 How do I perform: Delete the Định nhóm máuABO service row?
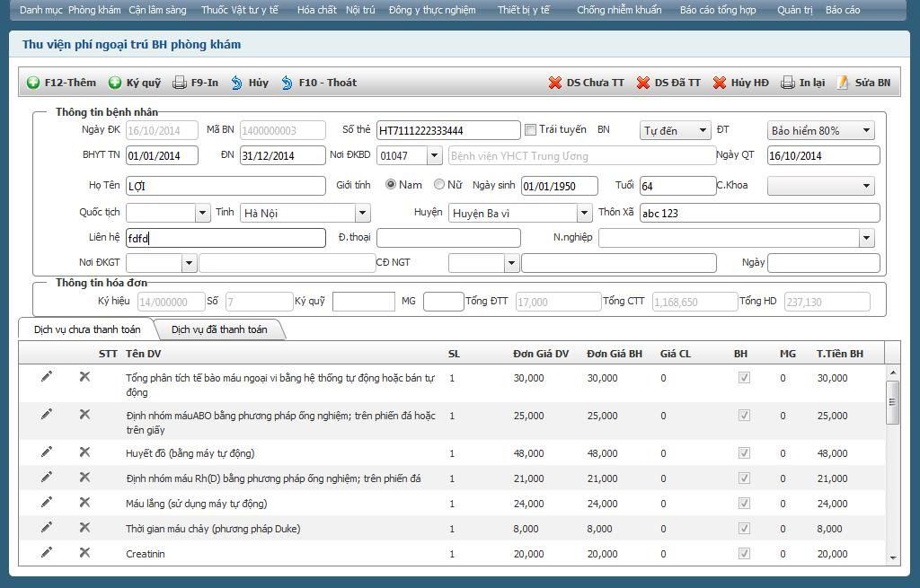click(84, 414)
